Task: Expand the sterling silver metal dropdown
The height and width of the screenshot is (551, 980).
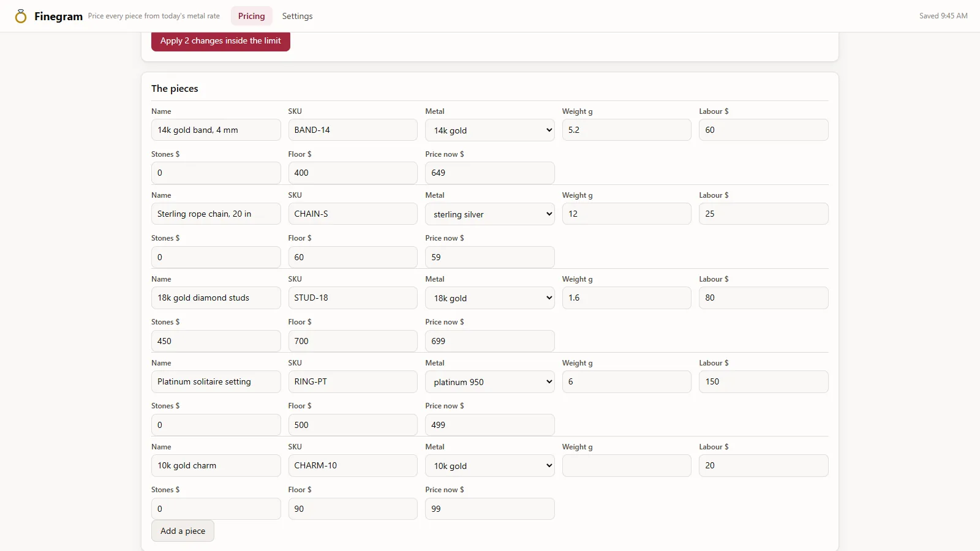Action: (489, 214)
